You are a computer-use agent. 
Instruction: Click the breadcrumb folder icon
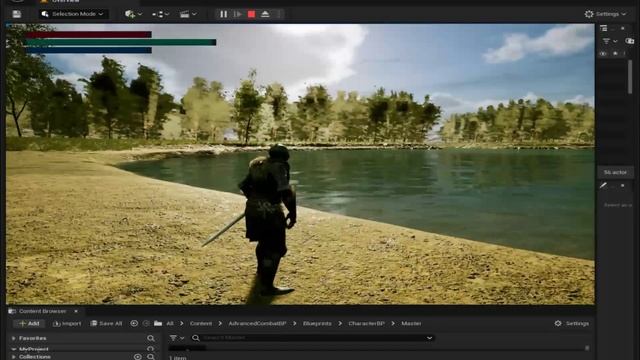coord(158,323)
